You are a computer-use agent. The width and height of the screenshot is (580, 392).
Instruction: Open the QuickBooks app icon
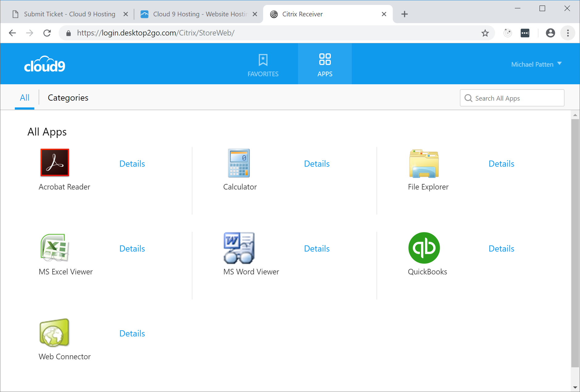[424, 248]
